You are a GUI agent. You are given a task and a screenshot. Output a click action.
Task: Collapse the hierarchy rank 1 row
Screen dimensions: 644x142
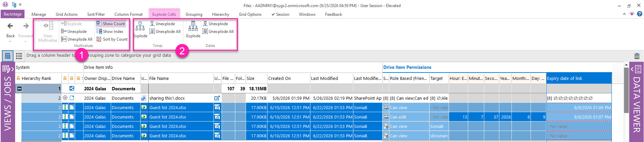(19, 89)
